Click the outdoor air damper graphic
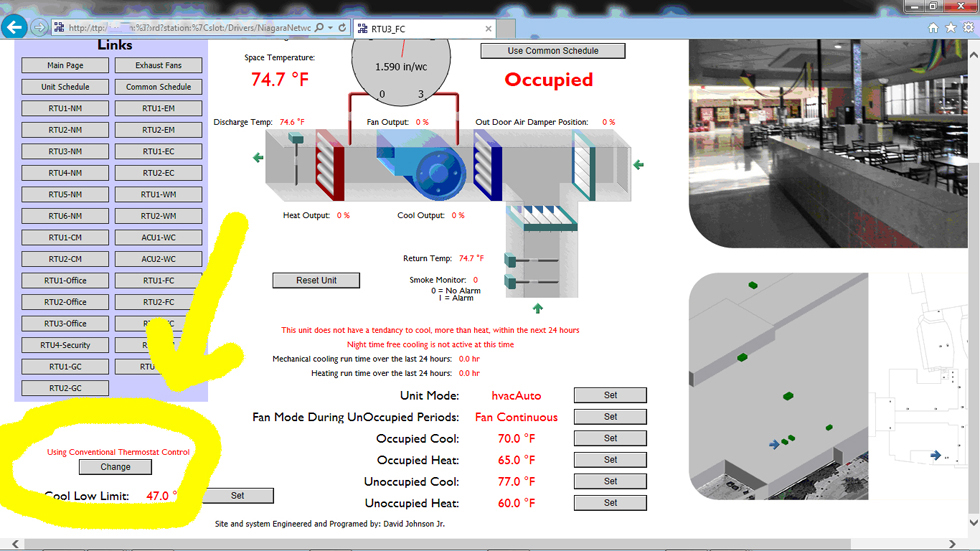The height and width of the screenshot is (551, 980). [x=584, y=165]
